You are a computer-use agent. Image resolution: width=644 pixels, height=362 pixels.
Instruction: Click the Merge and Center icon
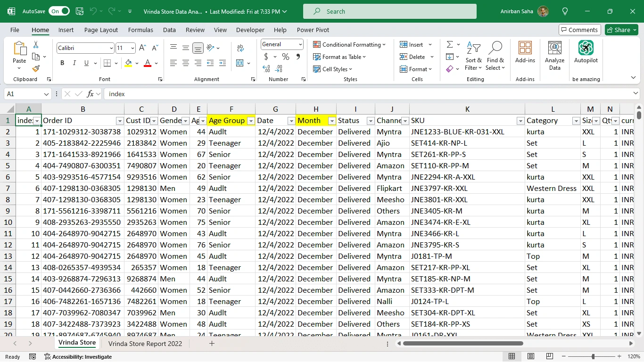click(x=240, y=63)
